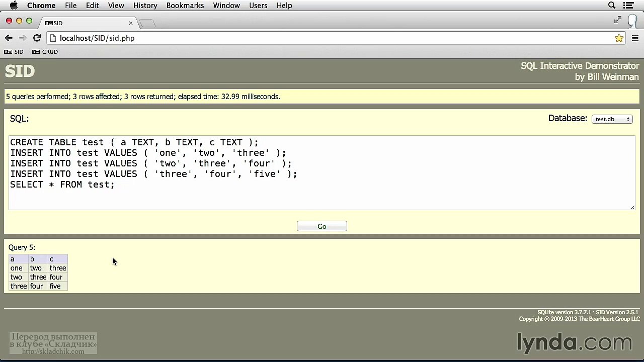This screenshot has width=644, height=362.
Task: Open the History menu
Action: pos(145,6)
